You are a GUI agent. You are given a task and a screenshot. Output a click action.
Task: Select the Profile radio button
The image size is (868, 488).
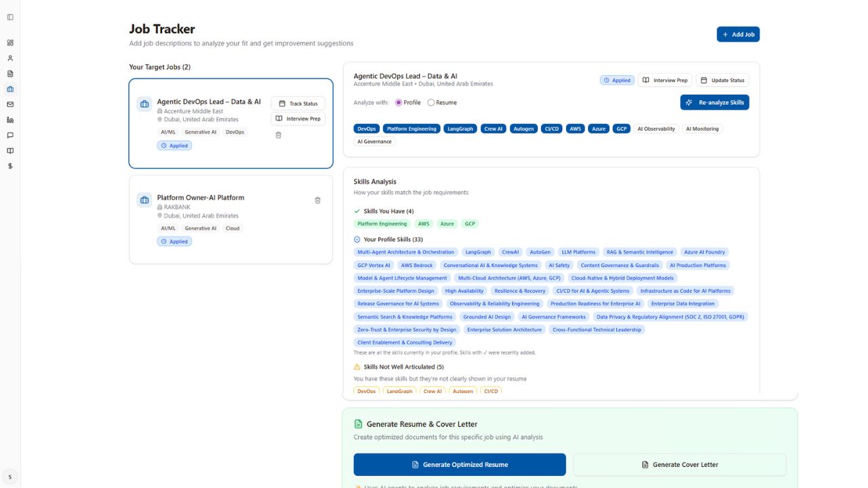click(x=399, y=102)
